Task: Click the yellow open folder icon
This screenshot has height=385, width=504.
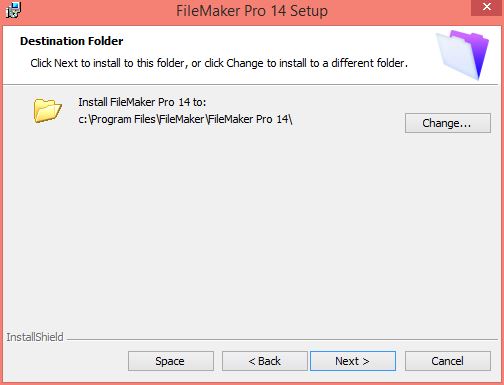Action: [x=48, y=110]
